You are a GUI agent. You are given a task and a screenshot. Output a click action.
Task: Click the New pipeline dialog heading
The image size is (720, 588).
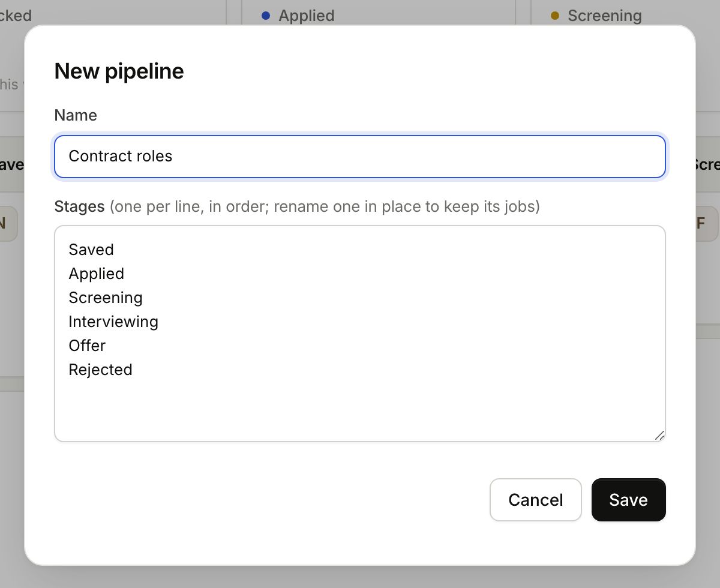coord(119,71)
